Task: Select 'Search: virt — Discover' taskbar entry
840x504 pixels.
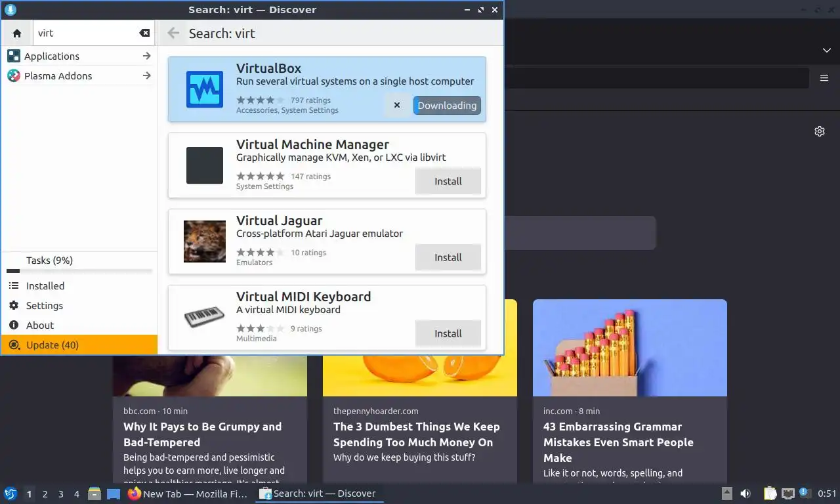Action: [319, 493]
